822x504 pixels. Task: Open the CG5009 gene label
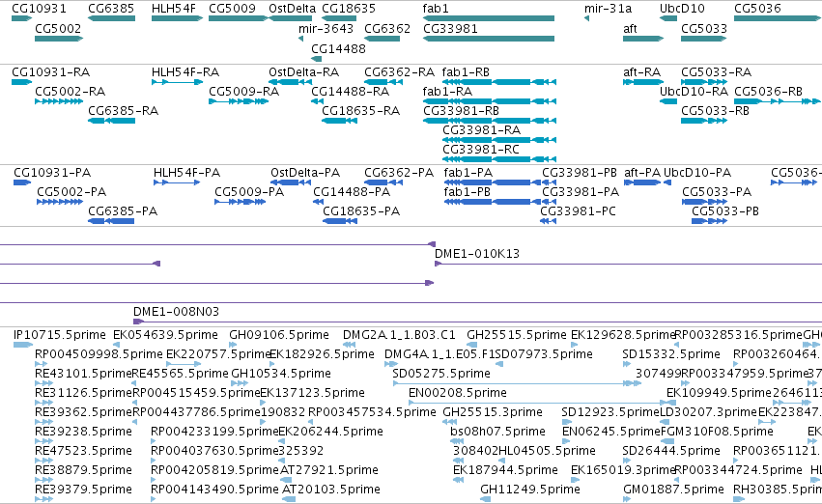232,9
